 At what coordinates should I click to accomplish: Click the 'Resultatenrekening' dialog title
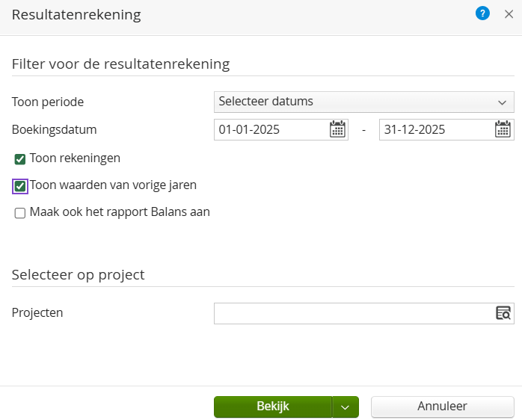coord(76,14)
